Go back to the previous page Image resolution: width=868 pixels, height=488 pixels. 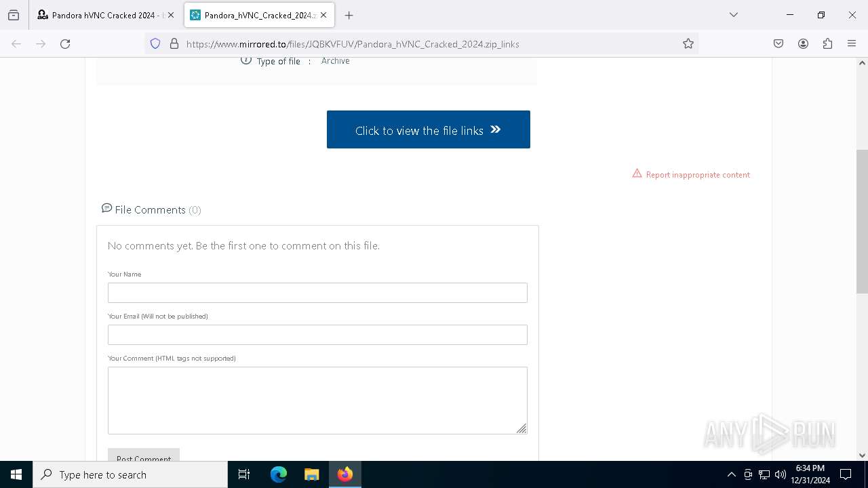pyautogui.click(x=16, y=43)
